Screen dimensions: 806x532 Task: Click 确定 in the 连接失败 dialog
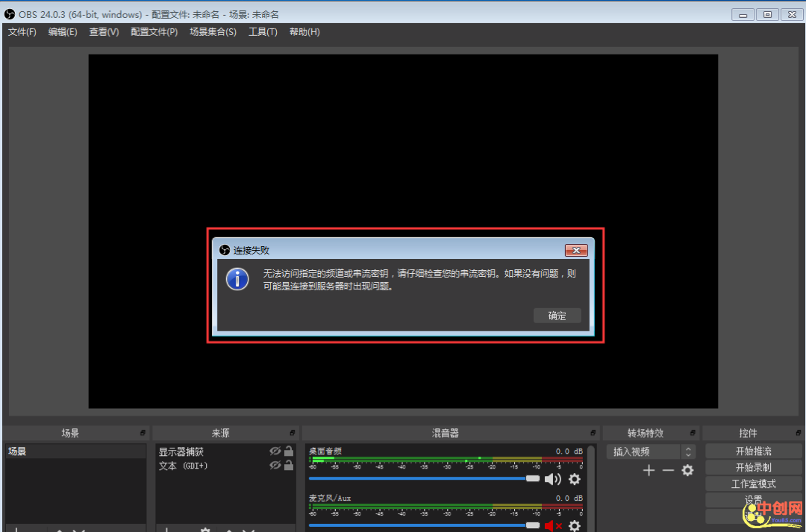[557, 316]
